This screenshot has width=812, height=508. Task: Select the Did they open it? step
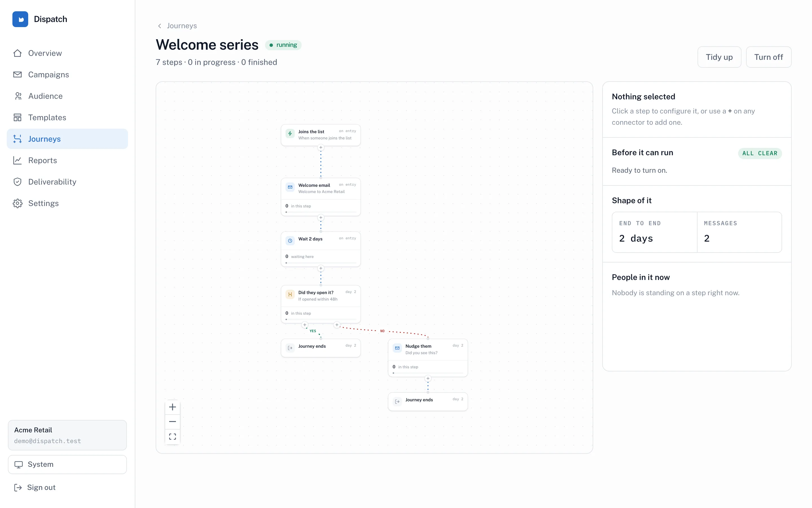[x=321, y=305]
